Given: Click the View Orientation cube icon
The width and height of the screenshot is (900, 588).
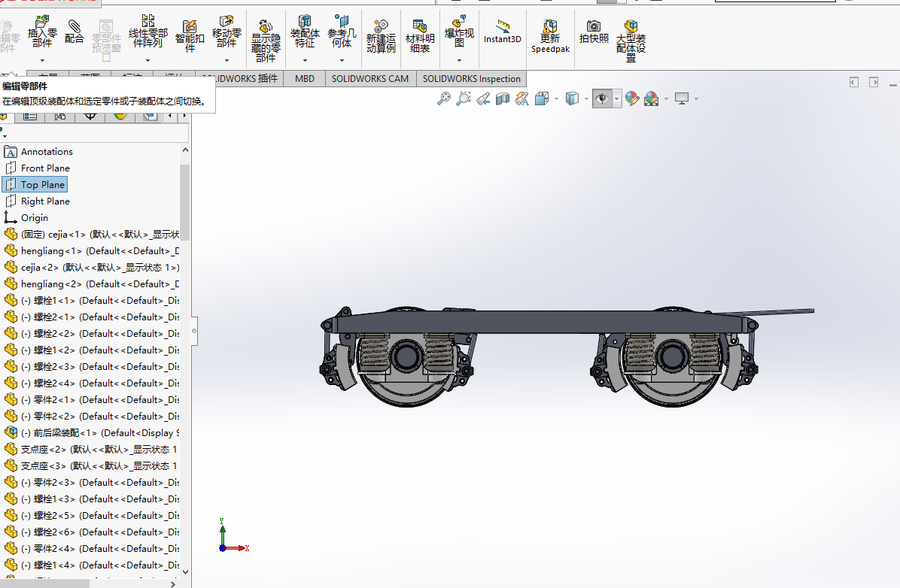Looking at the screenshot, I should (x=541, y=99).
